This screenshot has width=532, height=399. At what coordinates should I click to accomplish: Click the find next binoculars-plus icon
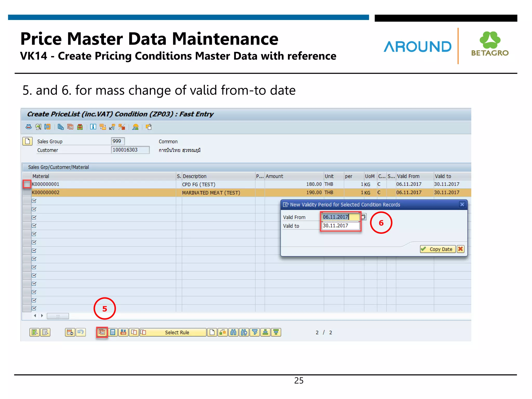point(244,332)
